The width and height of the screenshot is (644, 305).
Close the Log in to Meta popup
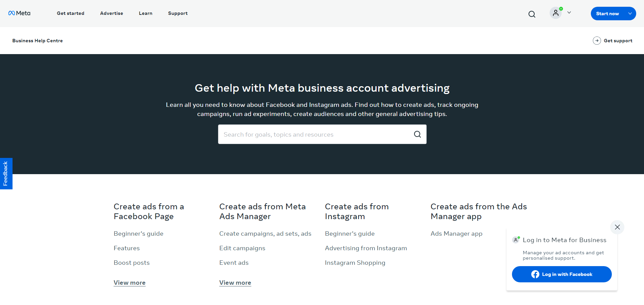617,227
